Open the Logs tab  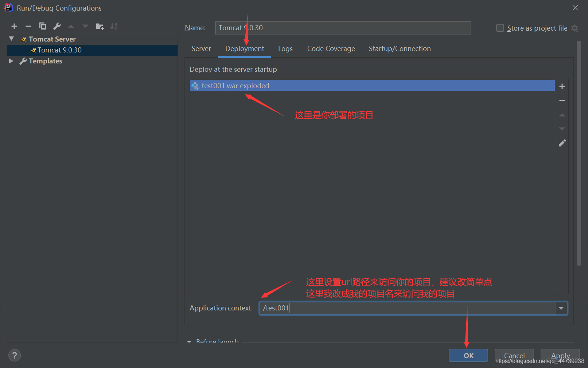(x=285, y=49)
